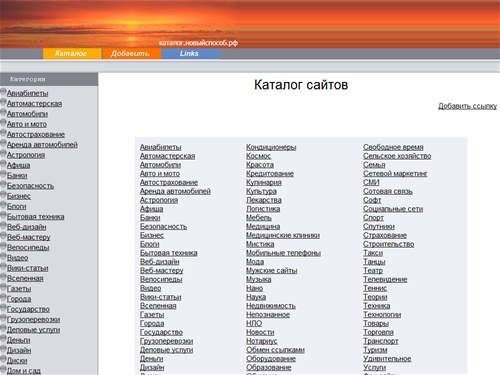This screenshot has width=500, height=375.
Task: Click bullet icon beside sidebar Города
Action: pyautogui.click(x=3, y=298)
